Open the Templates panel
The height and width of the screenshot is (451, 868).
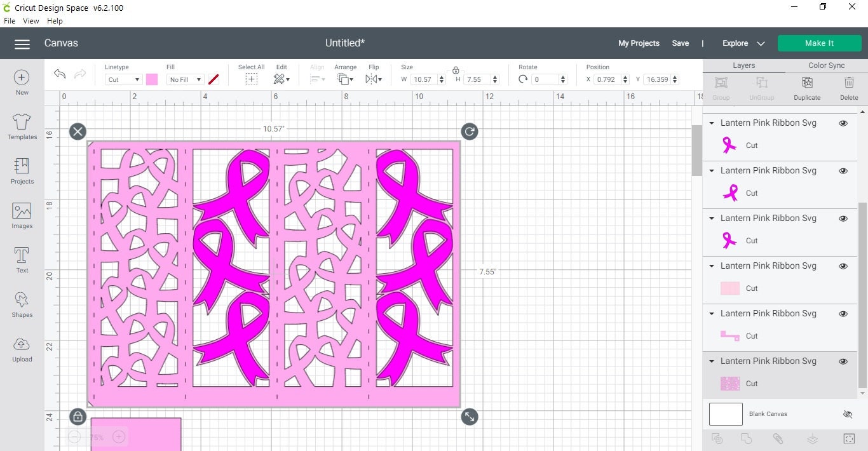[x=22, y=126]
